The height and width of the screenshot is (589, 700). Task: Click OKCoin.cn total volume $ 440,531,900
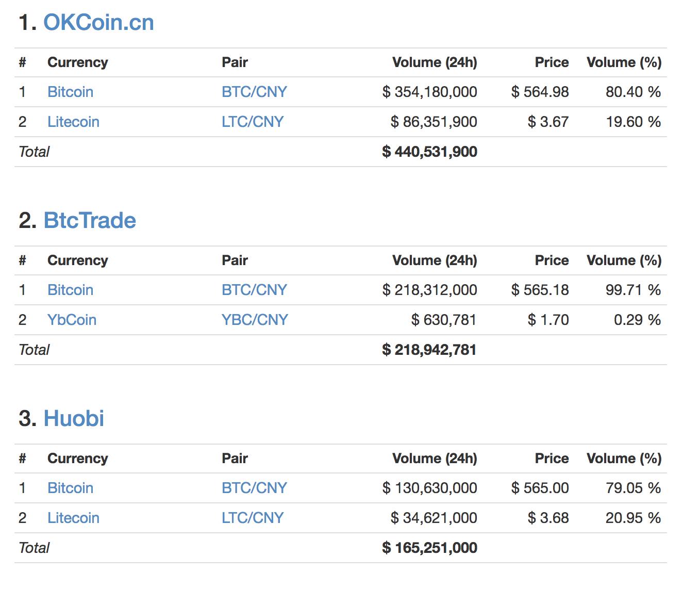pyautogui.click(x=429, y=152)
